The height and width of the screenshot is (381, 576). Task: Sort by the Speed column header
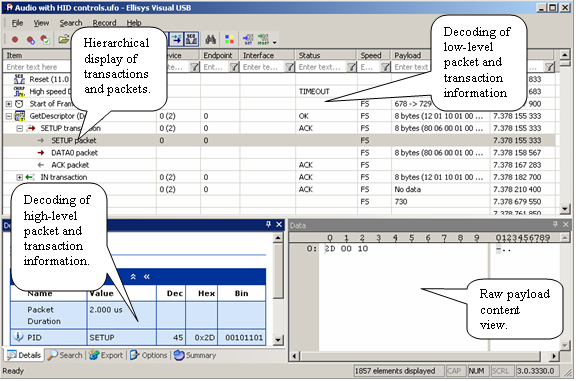click(x=374, y=55)
